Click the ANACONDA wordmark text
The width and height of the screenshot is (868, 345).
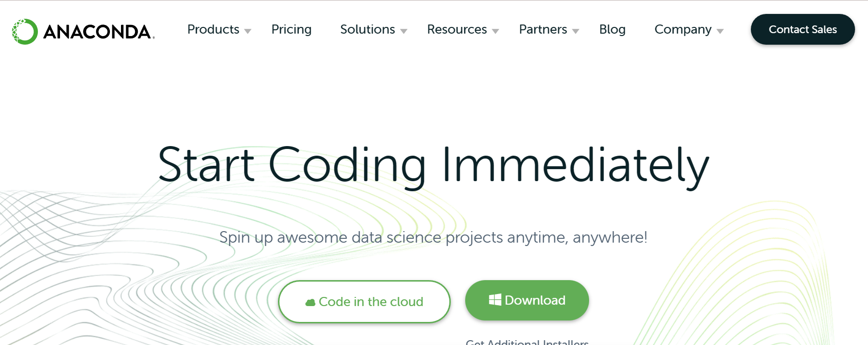[98, 32]
